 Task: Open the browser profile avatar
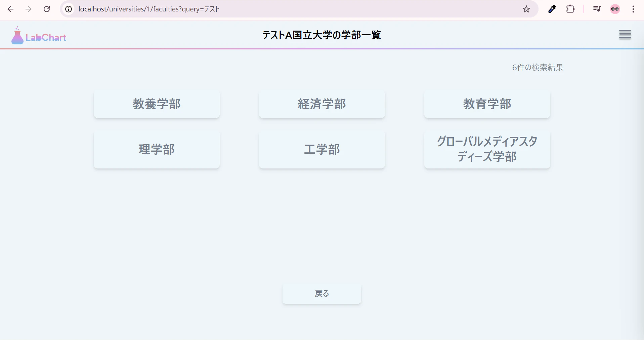tap(615, 9)
